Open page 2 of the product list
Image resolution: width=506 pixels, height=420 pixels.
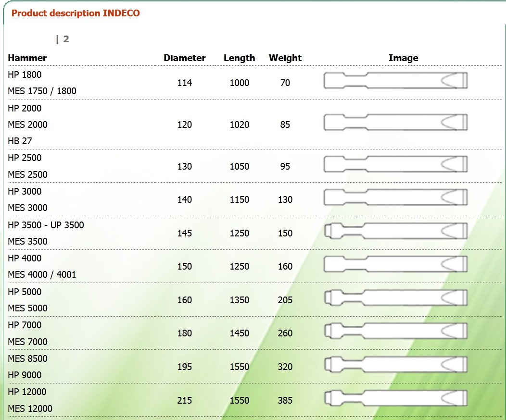66,39
